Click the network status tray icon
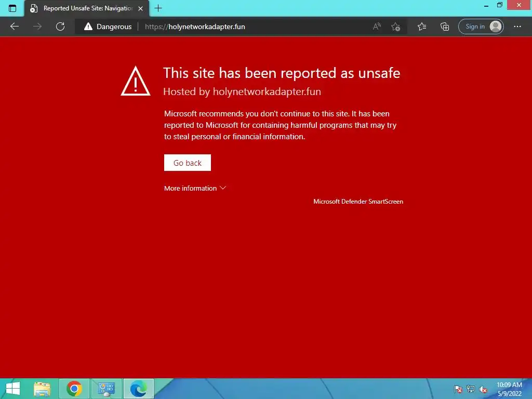532x399 pixels. pyautogui.click(x=471, y=389)
